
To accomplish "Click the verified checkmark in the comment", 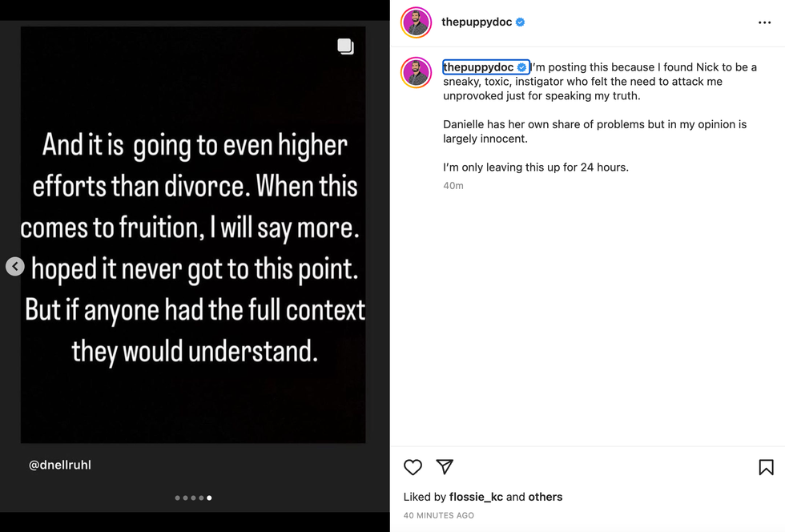I will [521, 67].
